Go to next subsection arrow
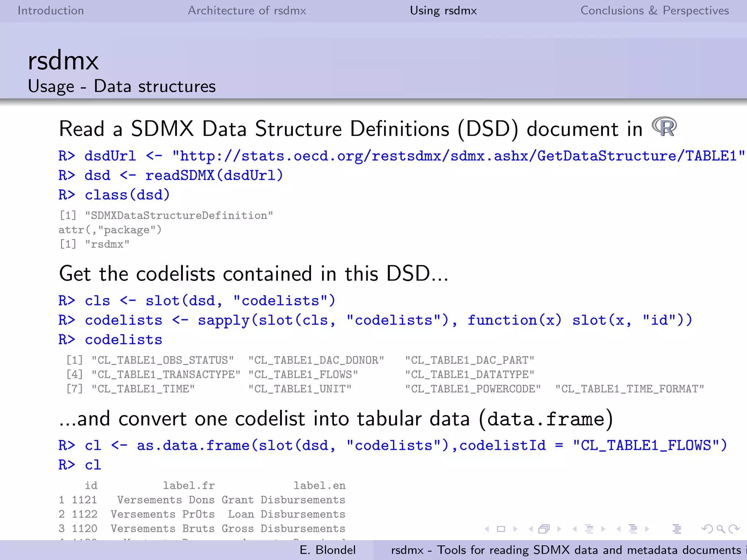 point(603,529)
